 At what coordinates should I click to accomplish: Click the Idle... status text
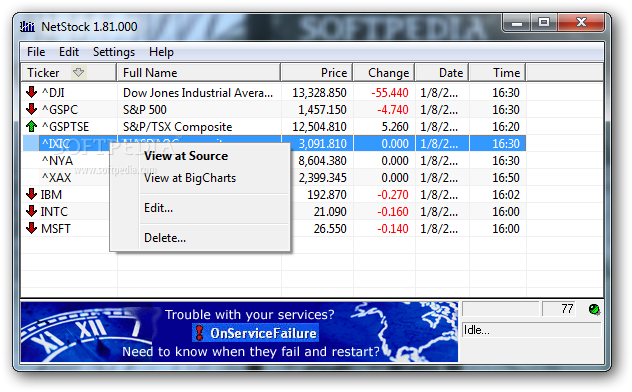tap(476, 330)
